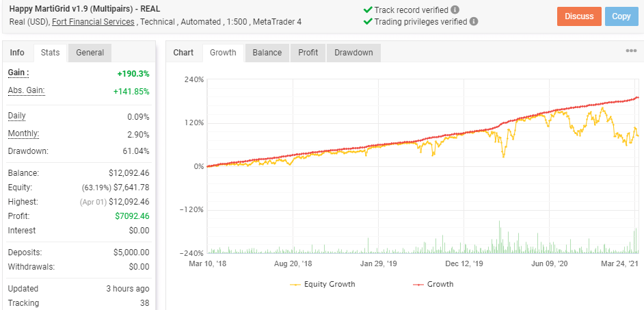
Task: Click the orange Discuss button
Action: click(x=579, y=16)
